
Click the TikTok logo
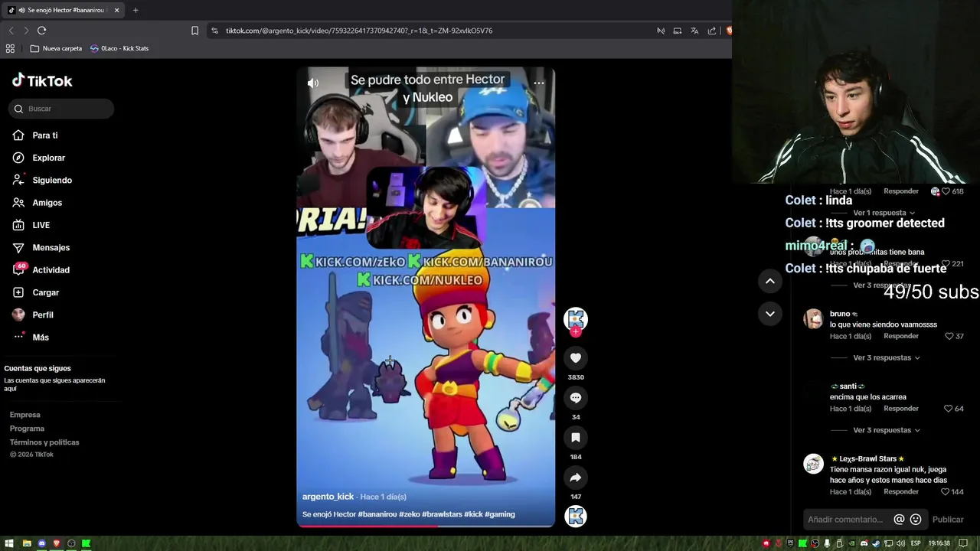(42, 80)
